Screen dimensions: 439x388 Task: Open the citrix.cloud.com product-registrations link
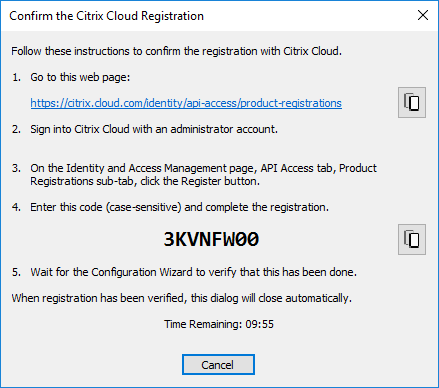click(x=186, y=103)
